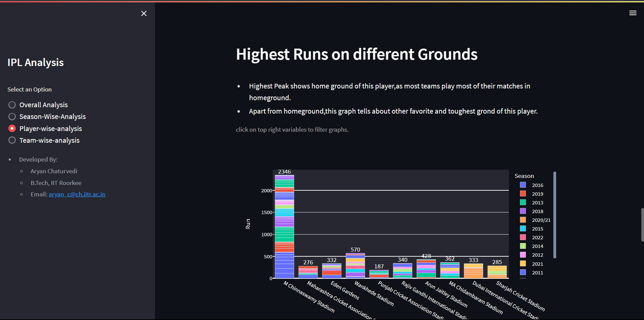Screen dimensions: 644x320
Task: Click the Player-wise-analysis label text
Action: pyautogui.click(x=50, y=128)
